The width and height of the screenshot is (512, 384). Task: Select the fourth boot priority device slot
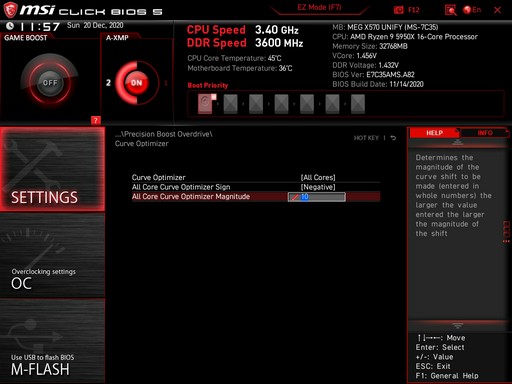click(281, 104)
